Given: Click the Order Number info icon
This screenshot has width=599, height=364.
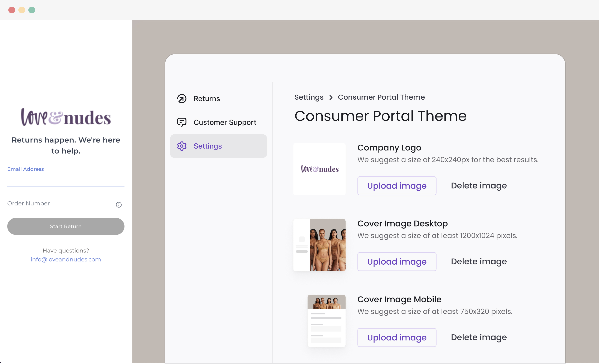Looking at the screenshot, I should coord(119,205).
